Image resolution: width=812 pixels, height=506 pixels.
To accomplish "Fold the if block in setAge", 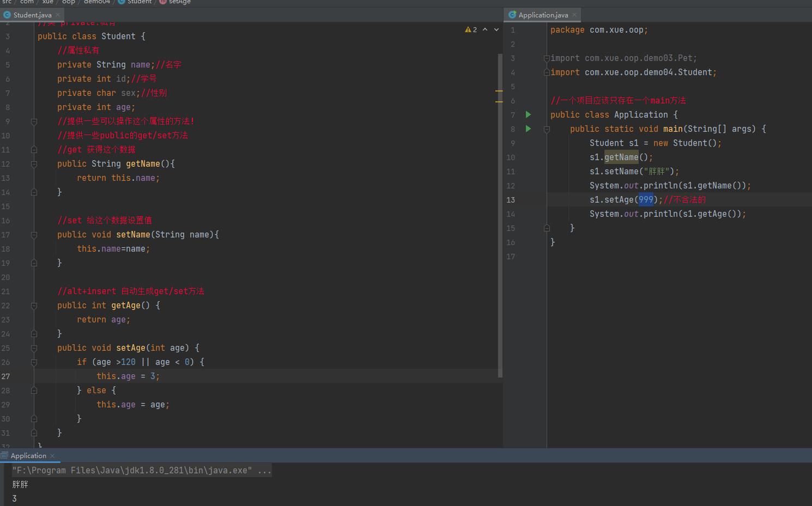I will (x=34, y=362).
